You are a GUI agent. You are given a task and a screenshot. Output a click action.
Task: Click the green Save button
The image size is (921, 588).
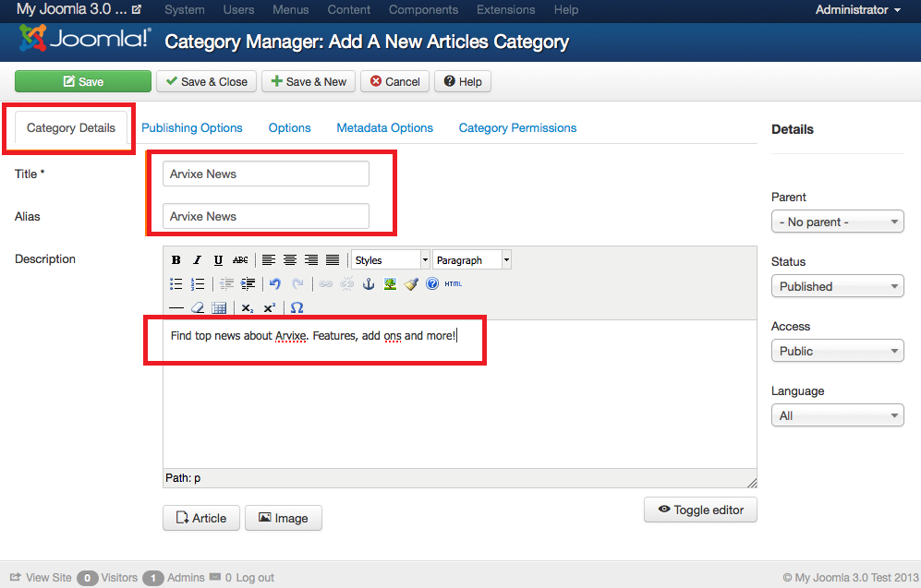pos(83,81)
